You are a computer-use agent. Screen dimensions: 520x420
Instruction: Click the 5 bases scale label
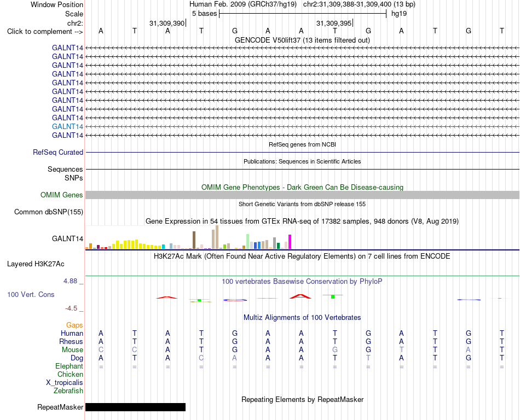pos(204,14)
